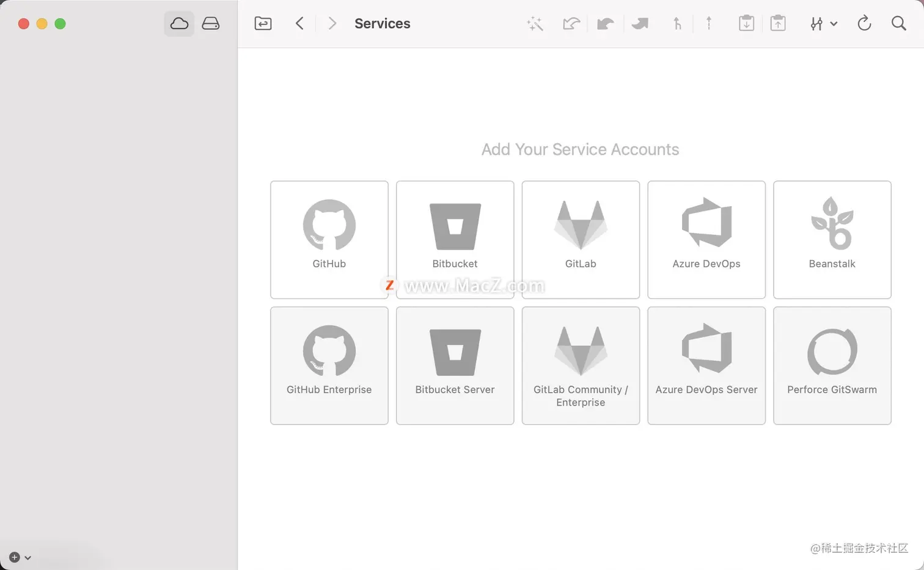Add a GitLab account
The width and height of the screenshot is (924, 570).
[x=581, y=240]
